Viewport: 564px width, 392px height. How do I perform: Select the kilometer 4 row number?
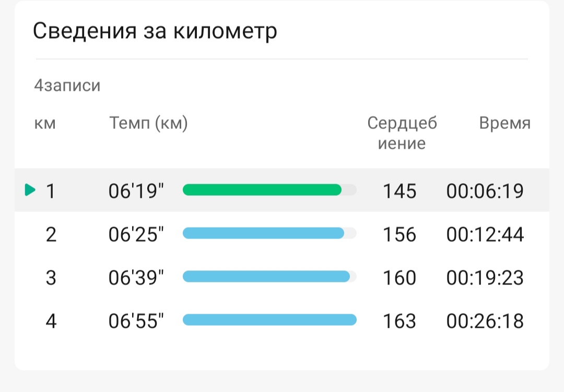click(x=51, y=321)
